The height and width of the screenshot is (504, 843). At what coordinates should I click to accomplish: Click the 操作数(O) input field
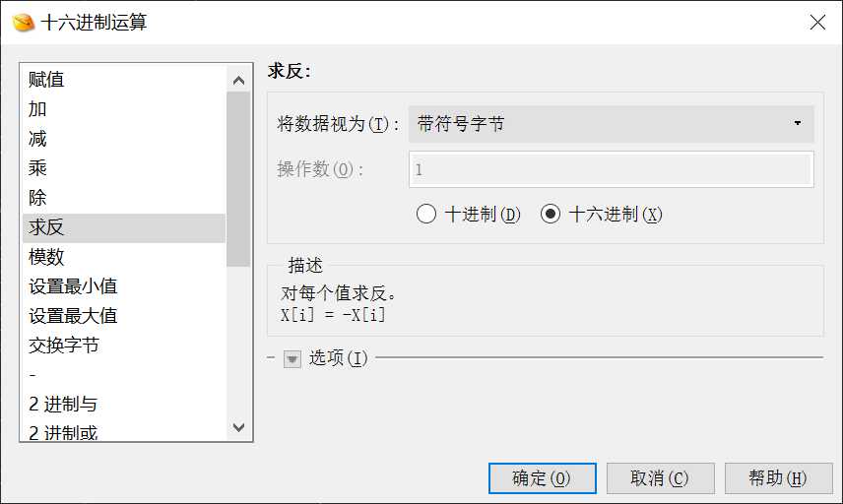coord(611,169)
